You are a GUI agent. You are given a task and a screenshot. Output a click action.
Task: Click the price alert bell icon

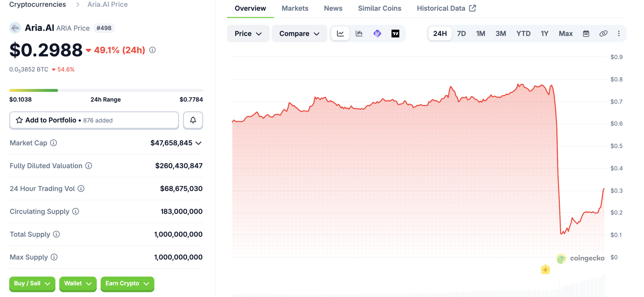point(193,120)
